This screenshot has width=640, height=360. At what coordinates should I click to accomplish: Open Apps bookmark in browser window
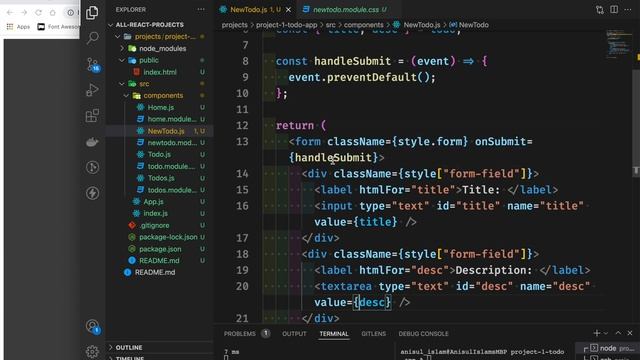[x=18, y=27]
